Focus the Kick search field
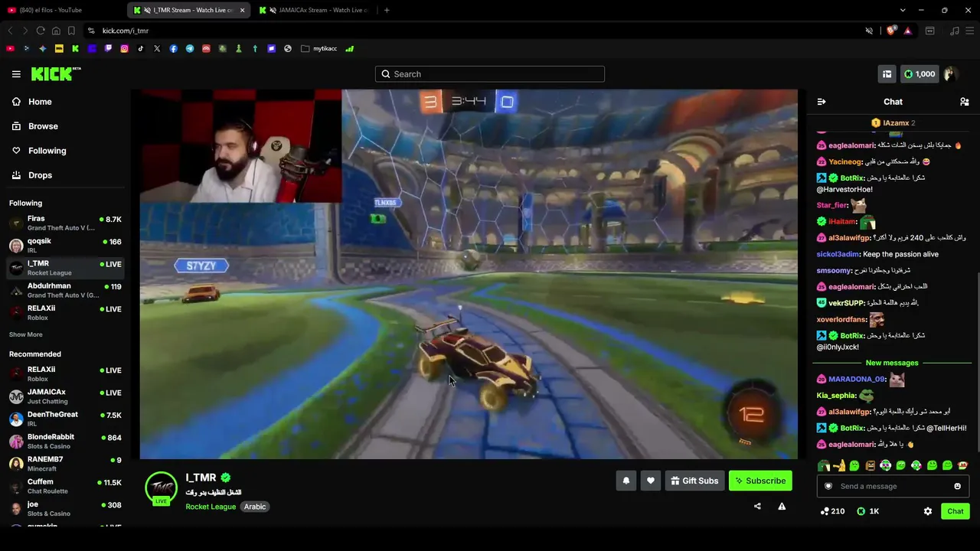 [x=490, y=74]
